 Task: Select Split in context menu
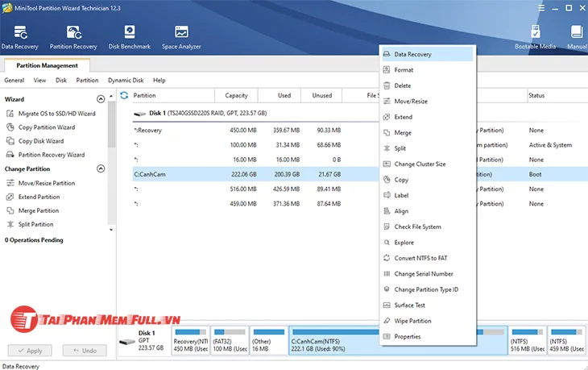pos(428,148)
